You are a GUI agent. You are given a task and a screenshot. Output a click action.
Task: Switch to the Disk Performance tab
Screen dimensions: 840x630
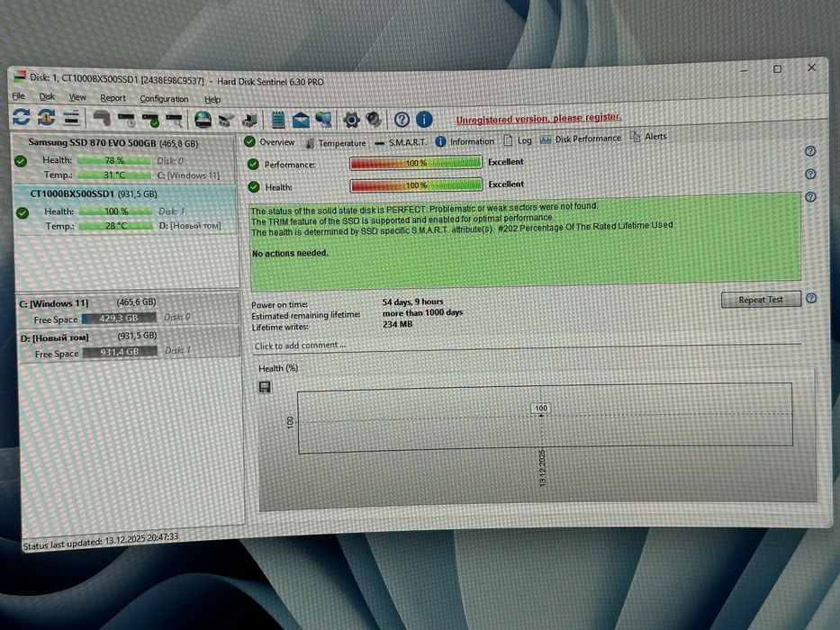581,139
